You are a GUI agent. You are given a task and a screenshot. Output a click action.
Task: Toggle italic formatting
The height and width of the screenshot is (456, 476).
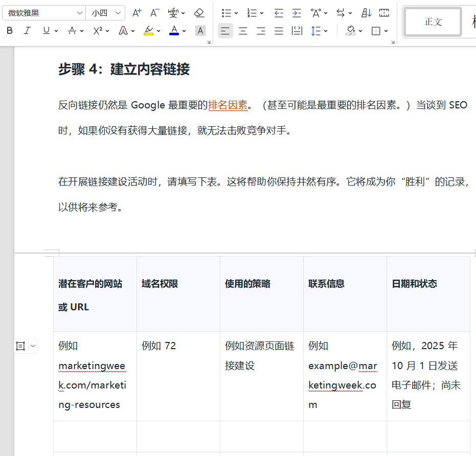28,31
